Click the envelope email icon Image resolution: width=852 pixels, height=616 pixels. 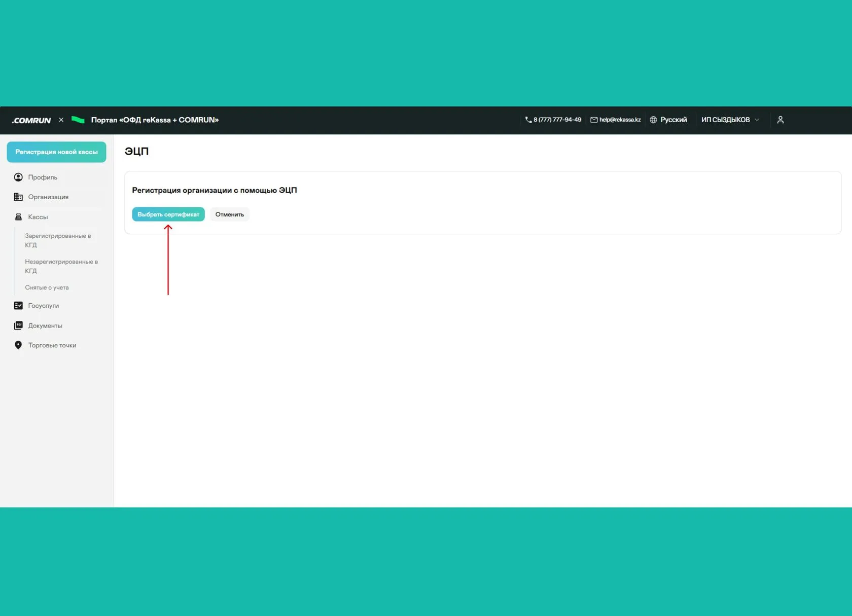click(594, 120)
